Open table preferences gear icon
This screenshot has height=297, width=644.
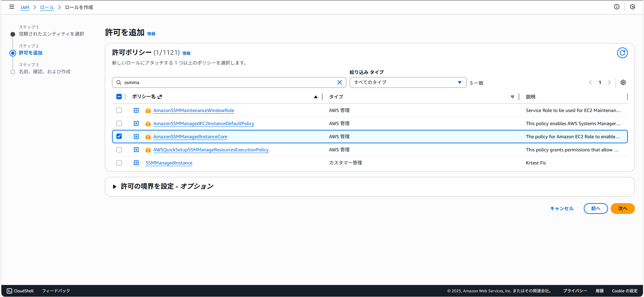click(623, 82)
